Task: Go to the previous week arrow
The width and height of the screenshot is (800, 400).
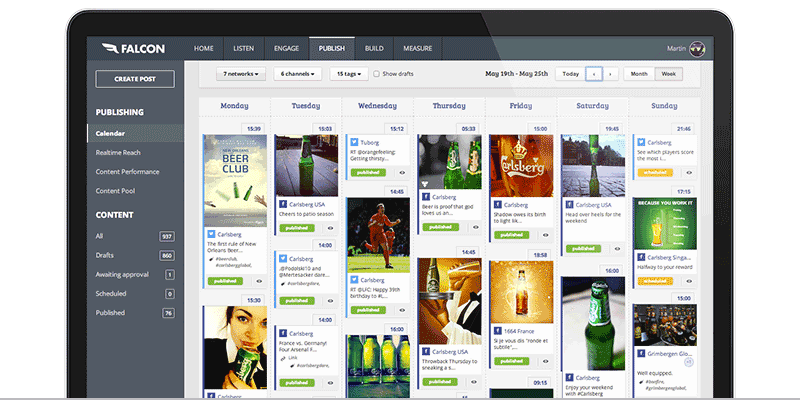Action: tap(594, 74)
